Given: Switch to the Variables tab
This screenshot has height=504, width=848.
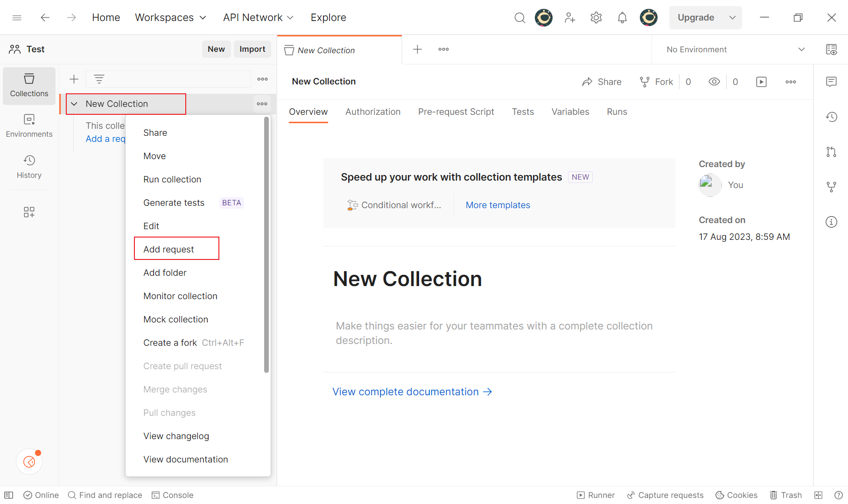Looking at the screenshot, I should [570, 112].
